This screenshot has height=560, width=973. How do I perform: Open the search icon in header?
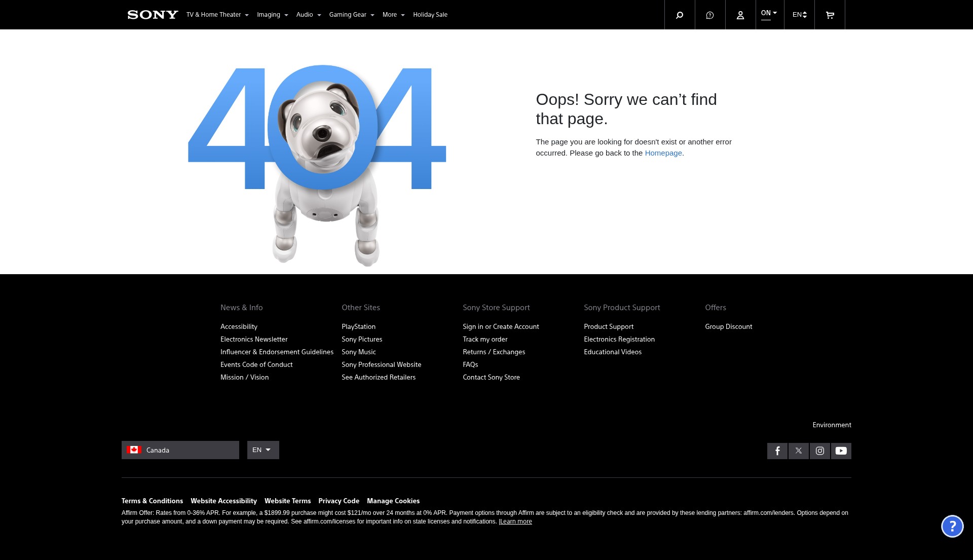(x=680, y=15)
